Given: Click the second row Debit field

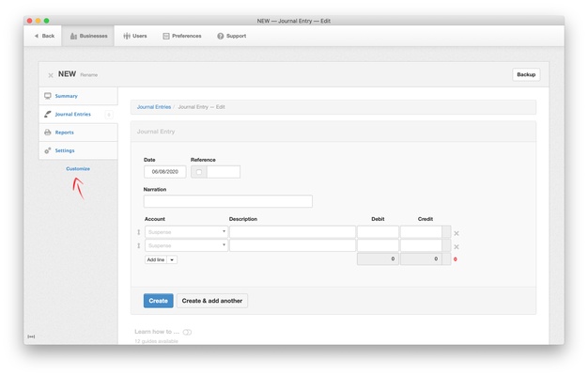Looking at the screenshot, I should click(378, 245).
